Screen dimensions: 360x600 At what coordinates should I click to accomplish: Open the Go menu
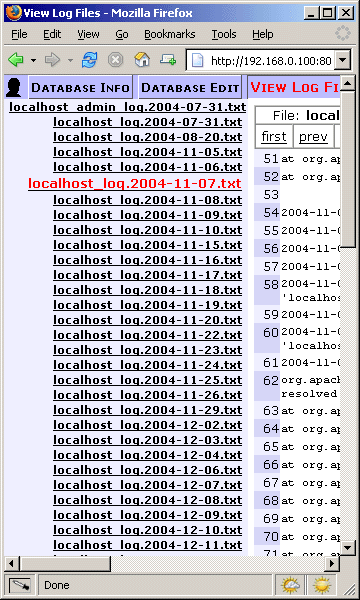click(122, 34)
